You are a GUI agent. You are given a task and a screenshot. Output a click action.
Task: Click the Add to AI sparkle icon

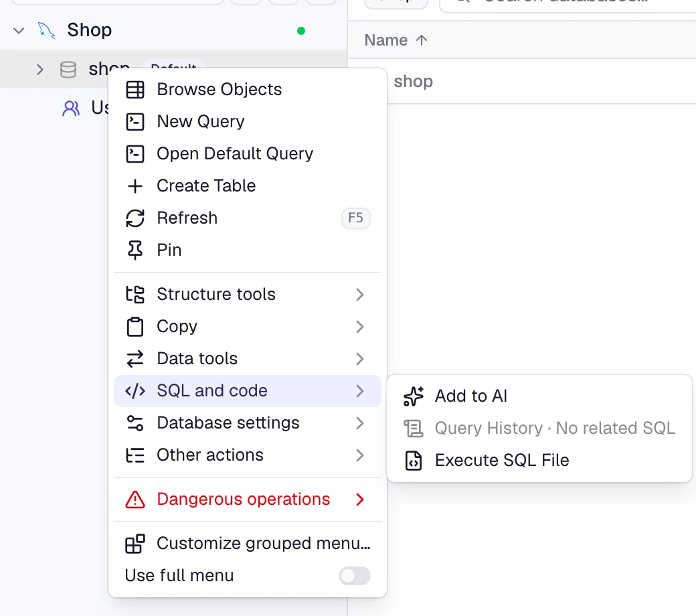414,396
